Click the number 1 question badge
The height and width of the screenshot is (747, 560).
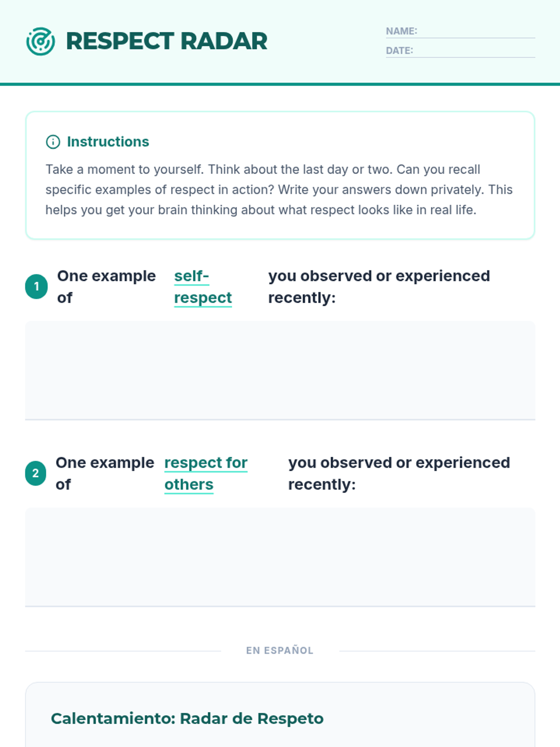(x=36, y=287)
